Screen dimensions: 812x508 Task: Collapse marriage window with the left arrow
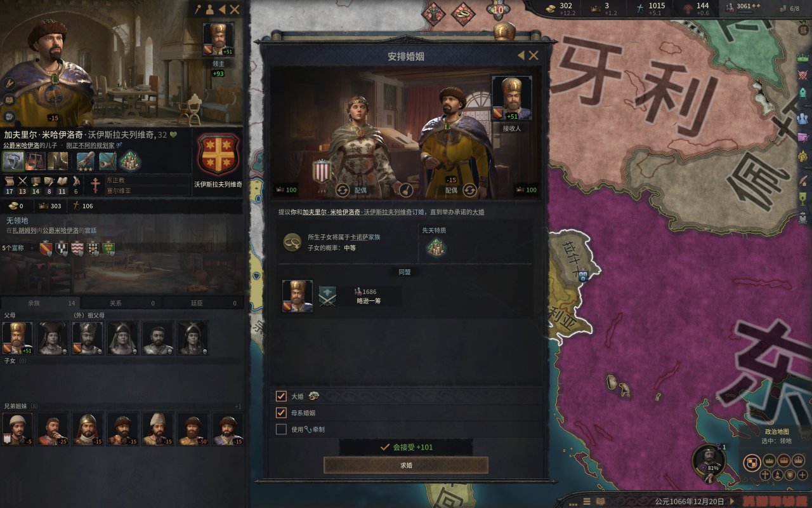521,56
